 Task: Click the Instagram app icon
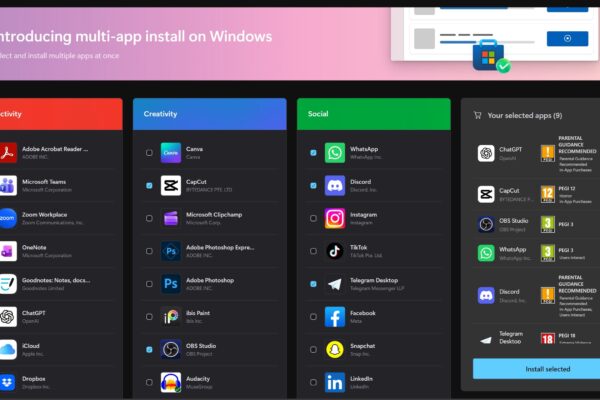[x=335, y=219]
